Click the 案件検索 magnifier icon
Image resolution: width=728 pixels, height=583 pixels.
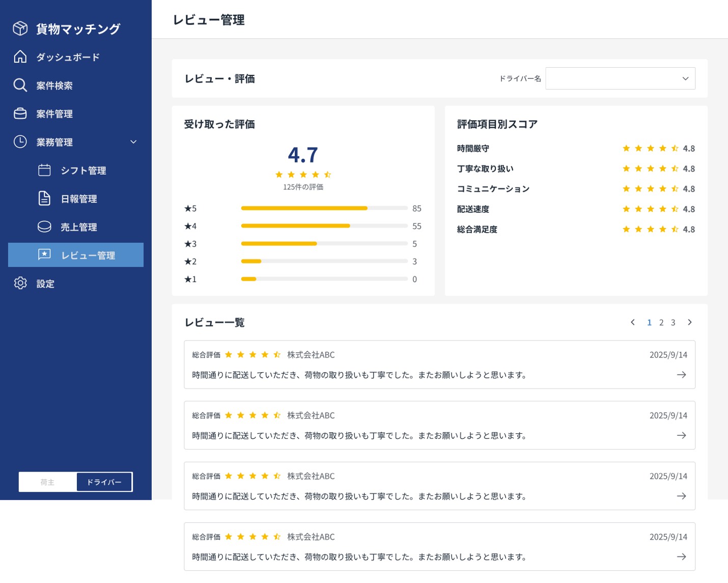[20, 85]
